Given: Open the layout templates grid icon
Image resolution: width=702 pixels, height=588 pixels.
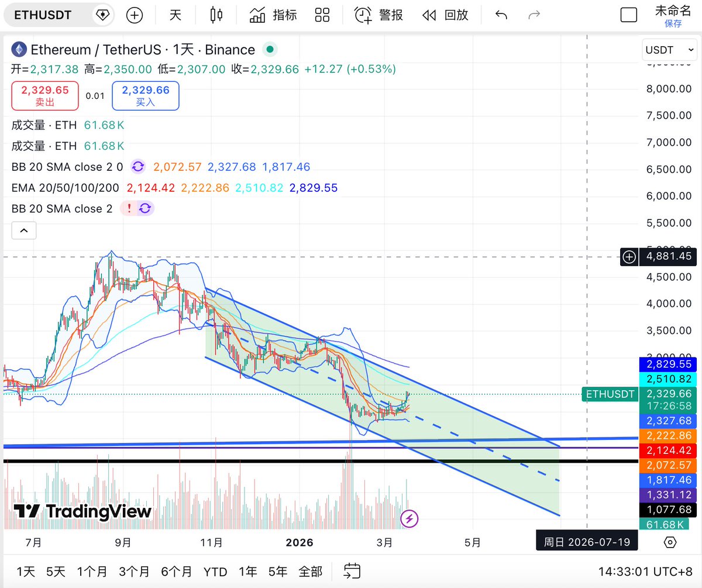Looking at the screenshot, I should (x=322, y=15).
